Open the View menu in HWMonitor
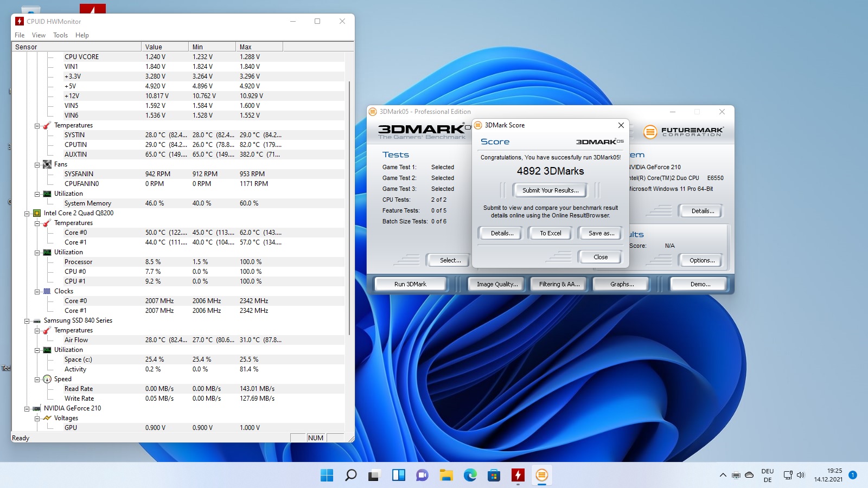 click(x=39, y=35)
